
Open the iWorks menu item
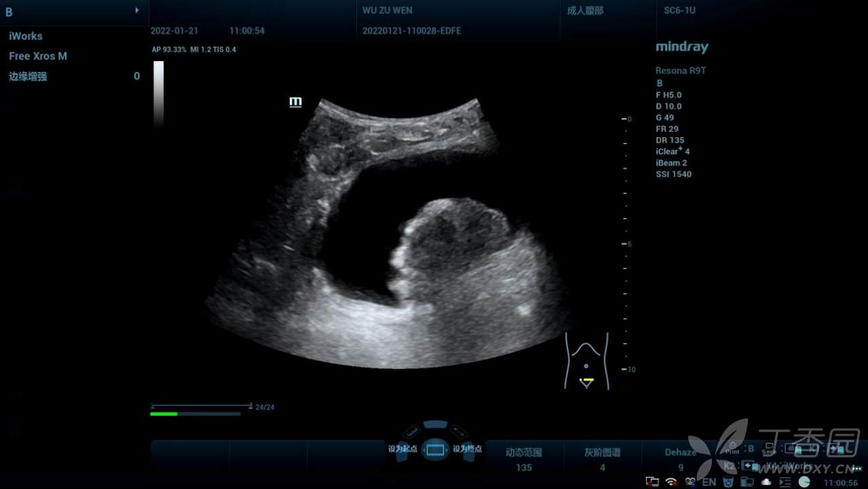click(26, 36)
